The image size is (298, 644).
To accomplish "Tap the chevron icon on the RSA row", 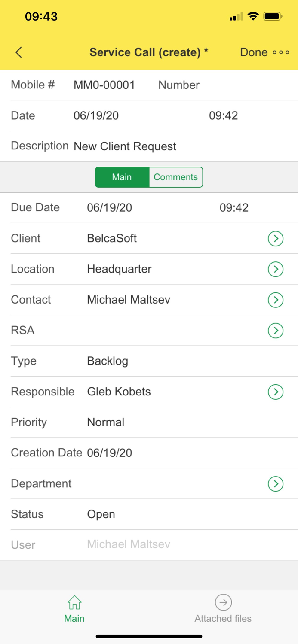I will pyautogui.click(x=276, y=331).
